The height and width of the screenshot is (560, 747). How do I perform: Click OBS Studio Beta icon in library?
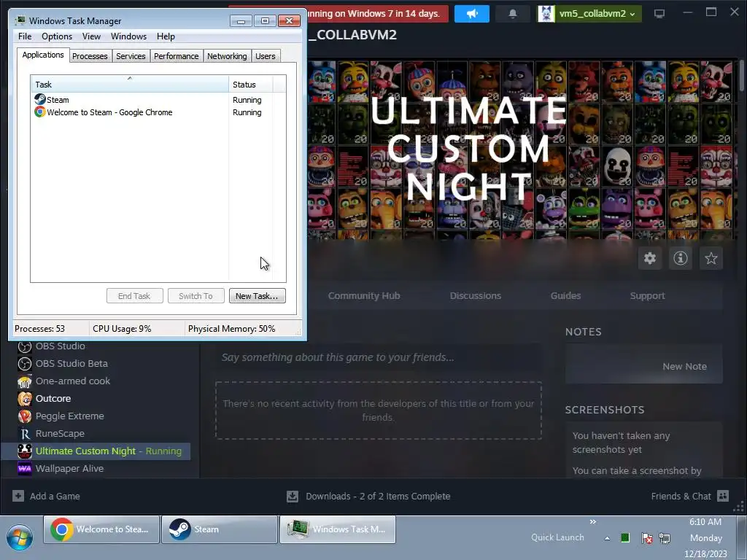pos(24,364)
